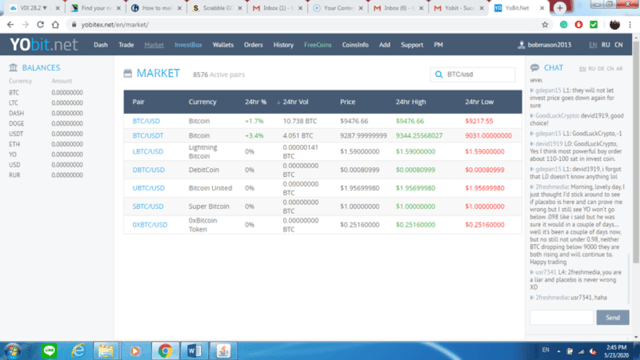Image resolution: width=640 pixels, height=360 pixels.
Task: Open the LBTC/USD pair link
Action: [148, 151]
